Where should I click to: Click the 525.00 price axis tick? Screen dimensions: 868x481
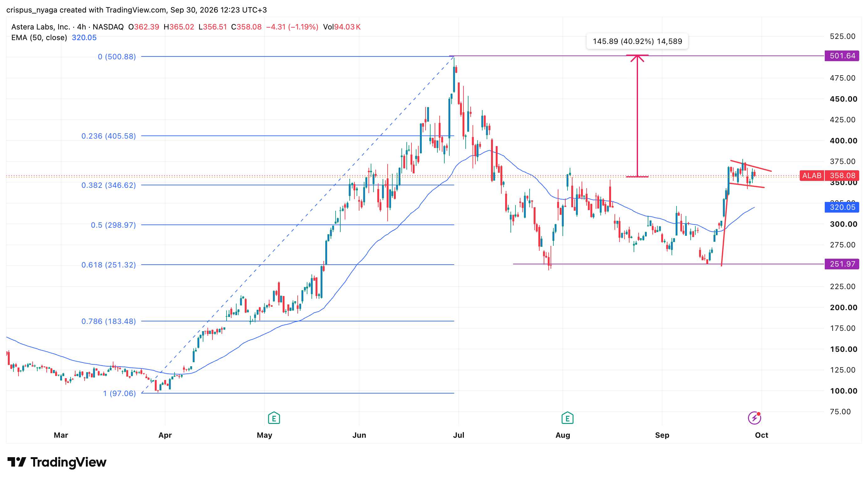click(x=842, y=36)
